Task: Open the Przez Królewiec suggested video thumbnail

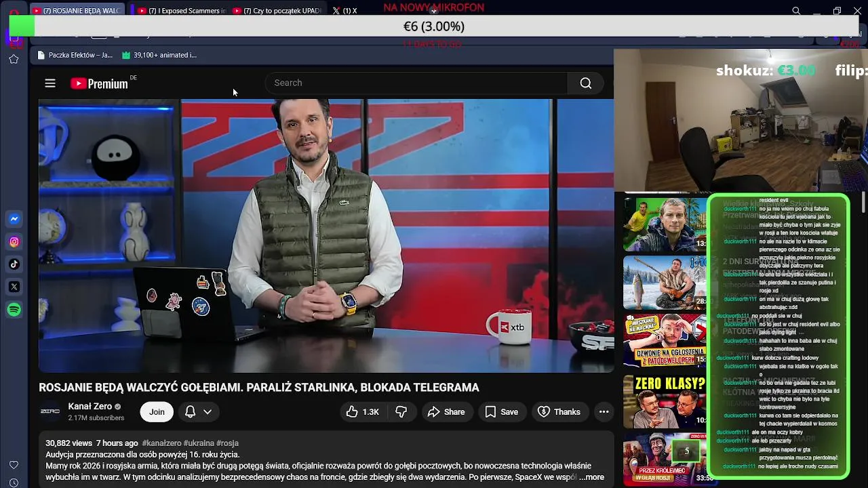Action: [665, 459]
